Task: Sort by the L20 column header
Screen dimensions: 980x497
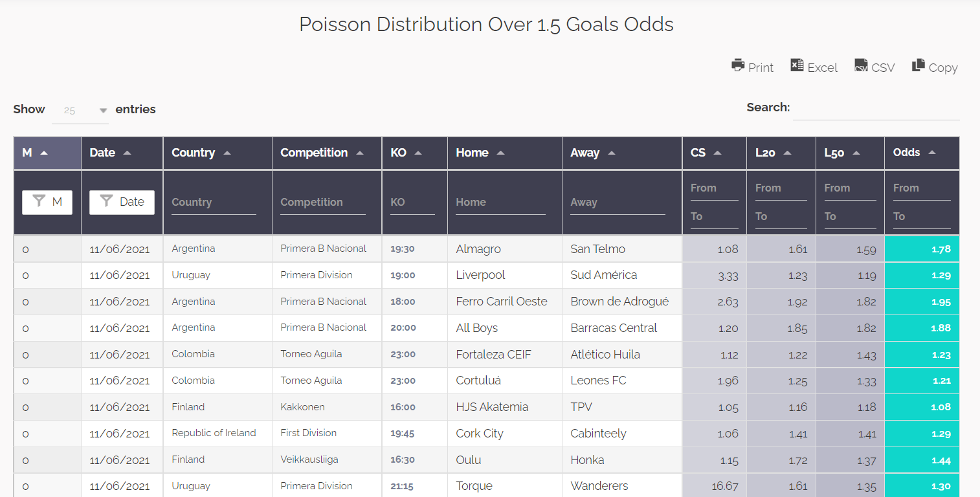Action: pyautogui.click(x=781, y=153)
